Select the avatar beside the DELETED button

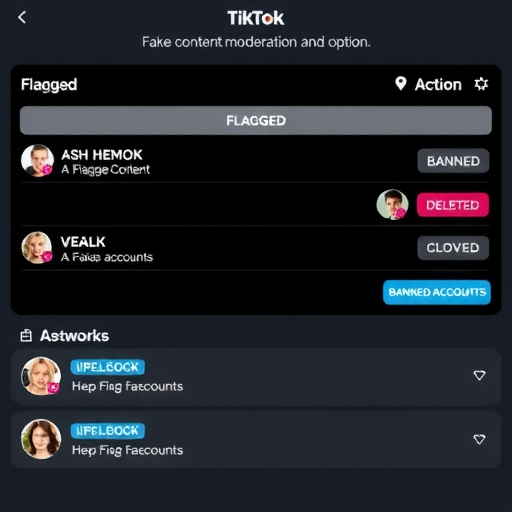[x=392, y=204]
